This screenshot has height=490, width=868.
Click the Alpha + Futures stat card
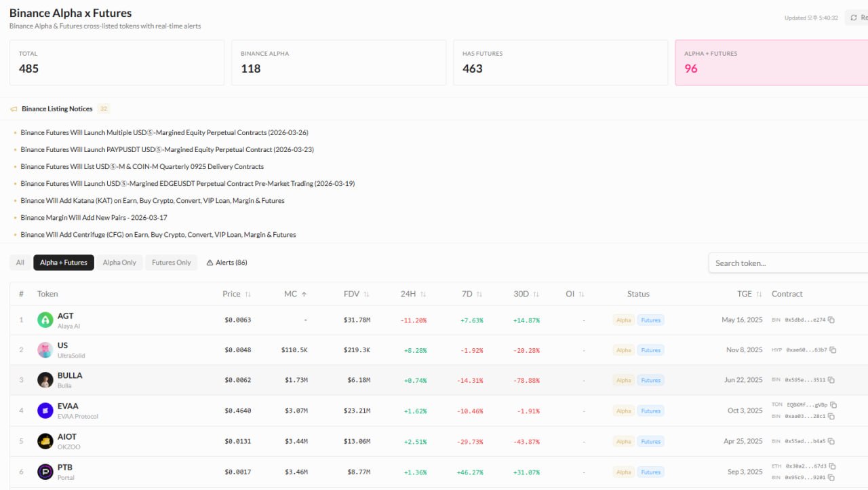point(772,62)
